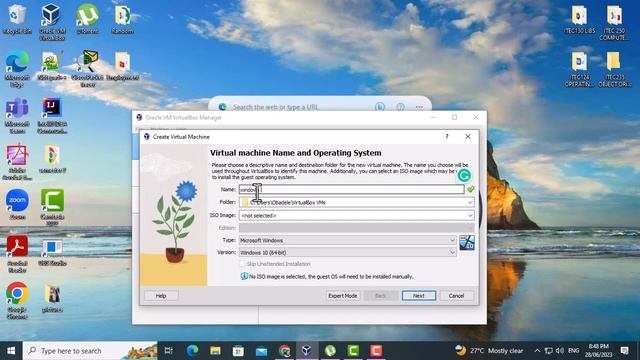Open the weather widget showing 27°C
640x360 pixels.
coord(489,351)
